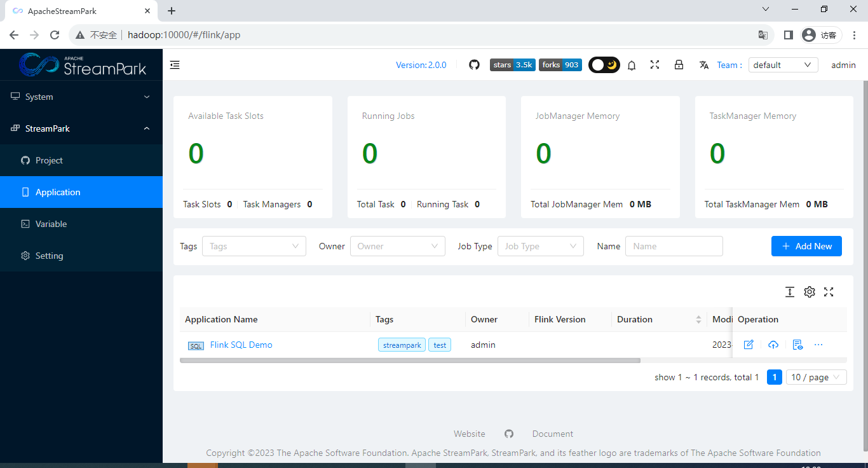This screenshot has width=868, height=468.
Task: Collapse the sidebar menu with fold icon
Action: point(175,65)
